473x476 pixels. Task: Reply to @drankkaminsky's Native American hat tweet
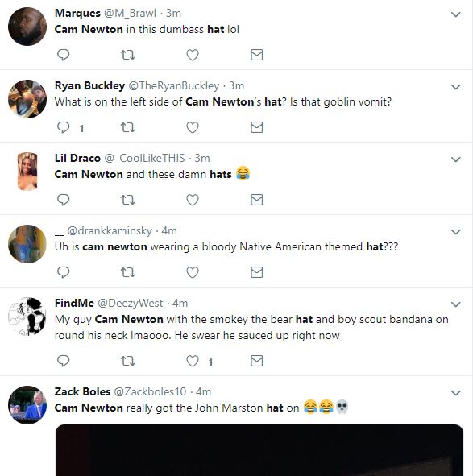[63, 272]
